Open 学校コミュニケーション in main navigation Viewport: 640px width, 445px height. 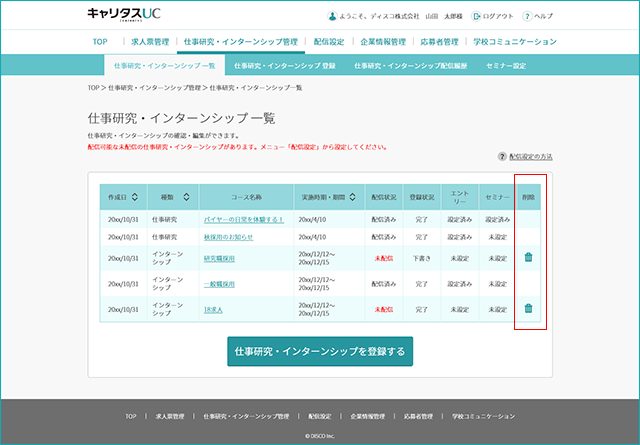[515, 42]
